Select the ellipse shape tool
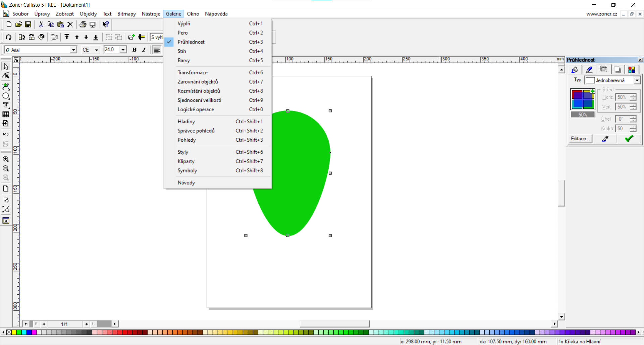The height and width of the screenshot is (345, 644). coord(6,96)
